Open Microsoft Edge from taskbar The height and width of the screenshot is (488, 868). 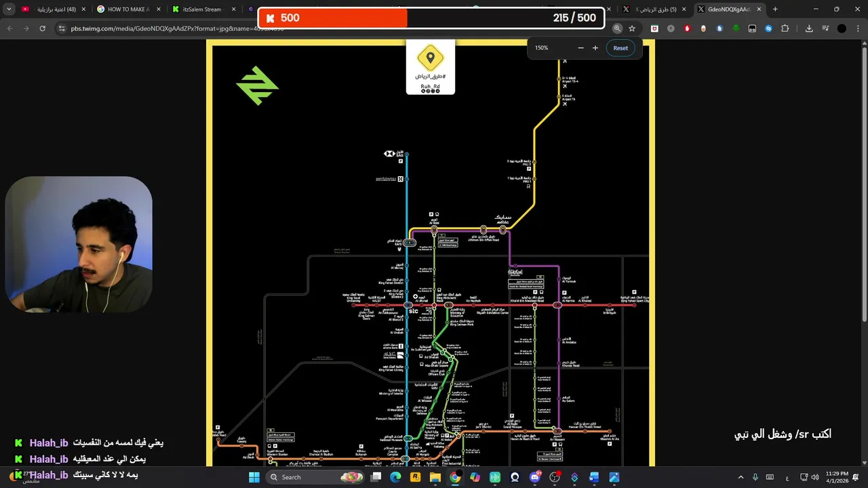(396, 477)
